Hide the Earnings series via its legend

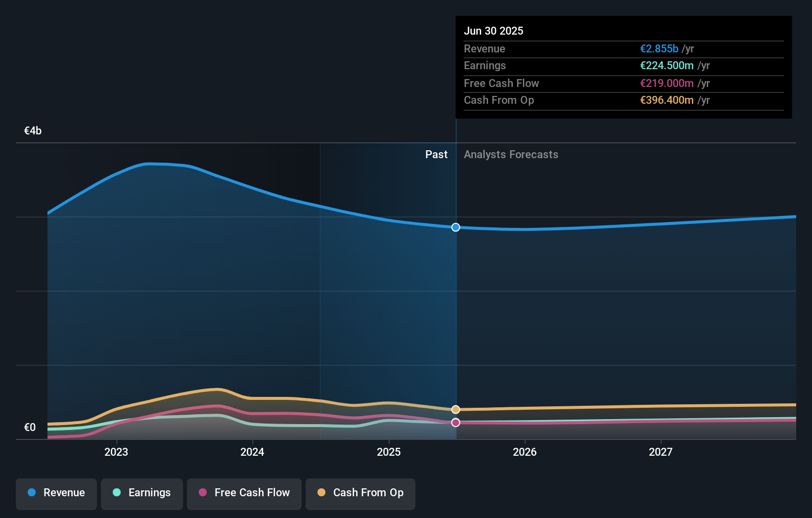142,493
